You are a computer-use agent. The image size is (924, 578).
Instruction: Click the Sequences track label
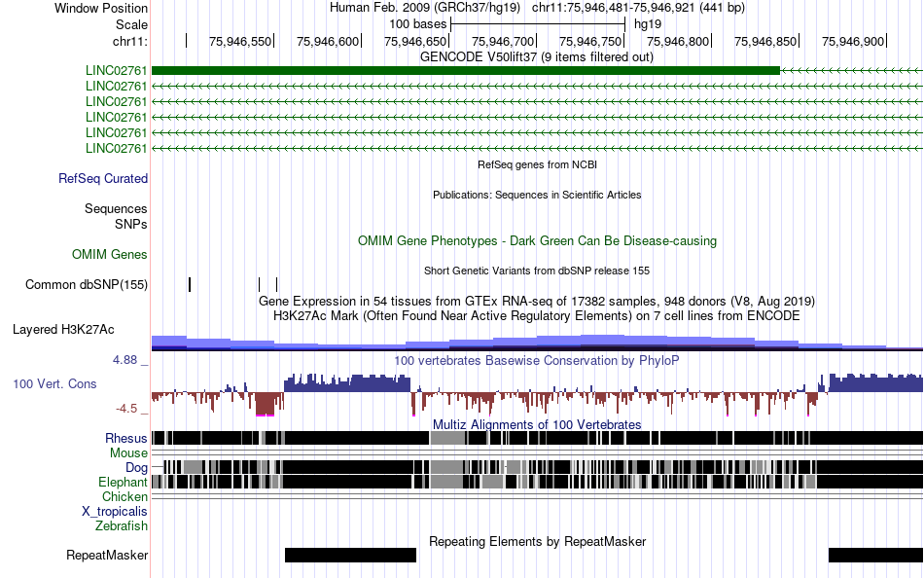coord(116,209)
